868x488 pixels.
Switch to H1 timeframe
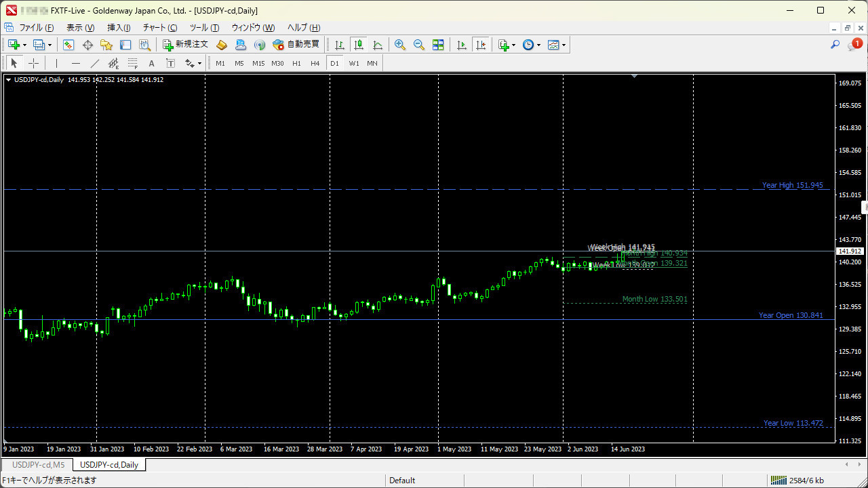coord(296,63)
